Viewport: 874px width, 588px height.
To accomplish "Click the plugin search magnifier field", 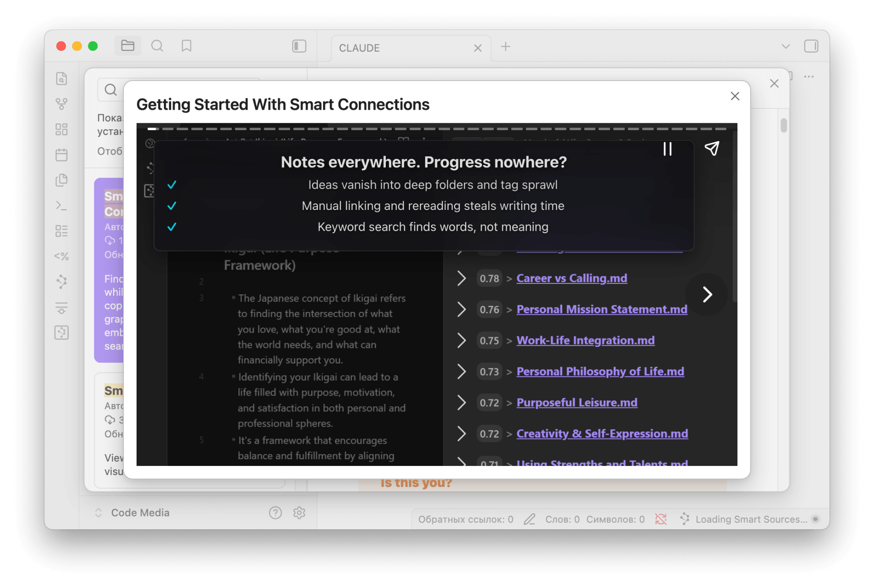I will (111, 90).
